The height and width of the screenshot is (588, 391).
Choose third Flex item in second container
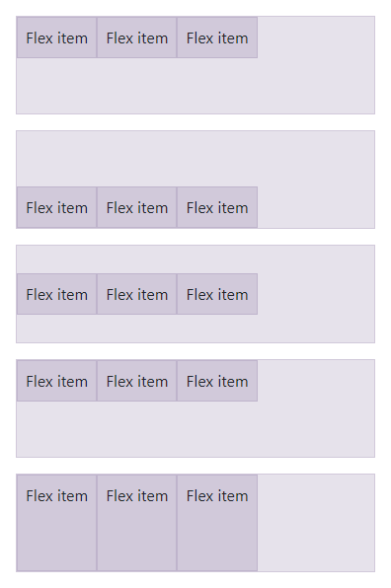[x=217, y=207]
